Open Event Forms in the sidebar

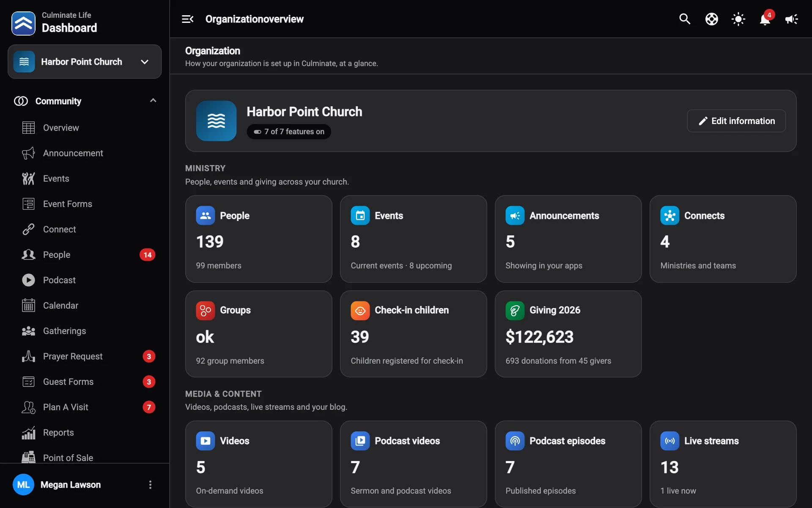tap(85, 204)
